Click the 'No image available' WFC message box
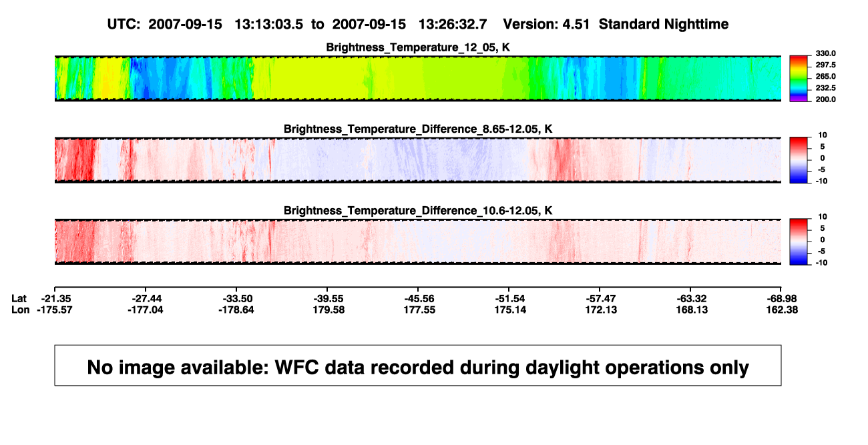This screenshot has height=445, width=868. coord(418,365)
